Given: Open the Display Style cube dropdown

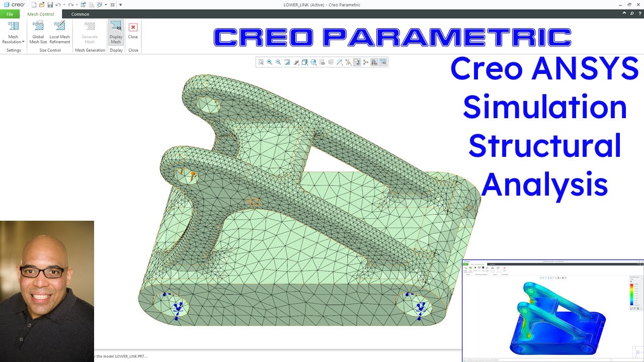Looking at the screenshot, I should pyautogui.click(x=304, y=62).
